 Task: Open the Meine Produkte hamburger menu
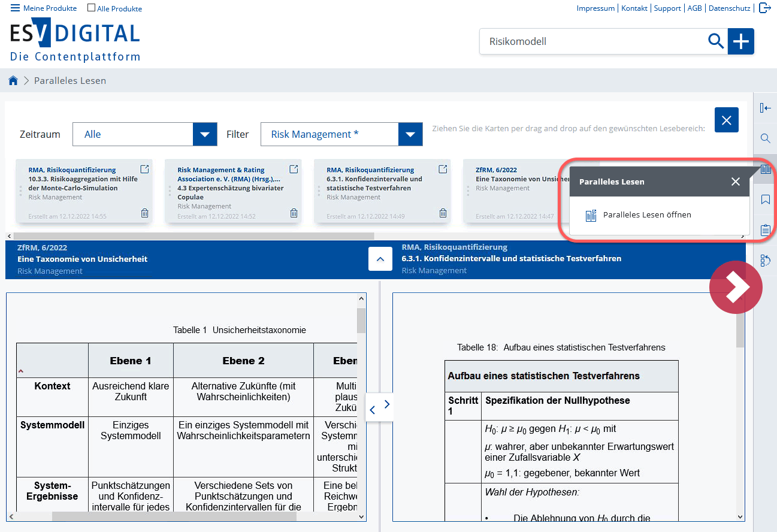pos(15,8)
